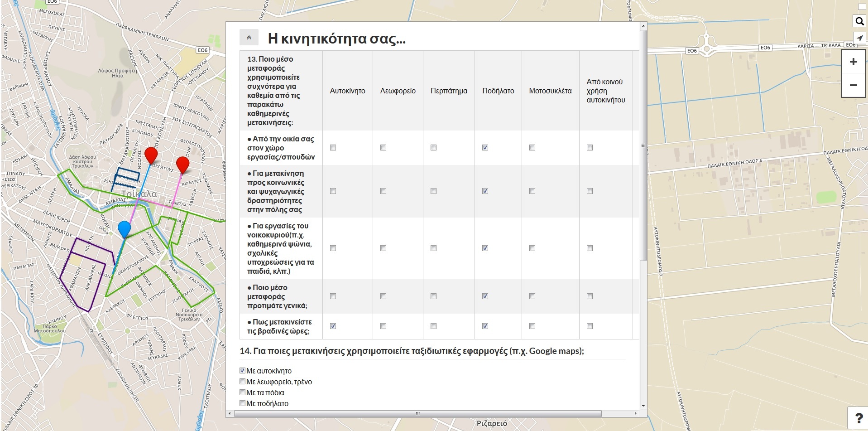The height and width of the screenshot is (431, 868).
Task: Collapse the 'Η κινητικότητα σας' section
Action: [x=249, y=38]
